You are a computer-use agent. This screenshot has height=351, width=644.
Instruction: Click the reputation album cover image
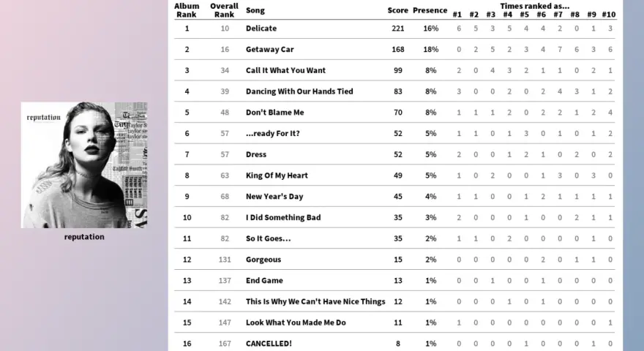coord(84,165)
